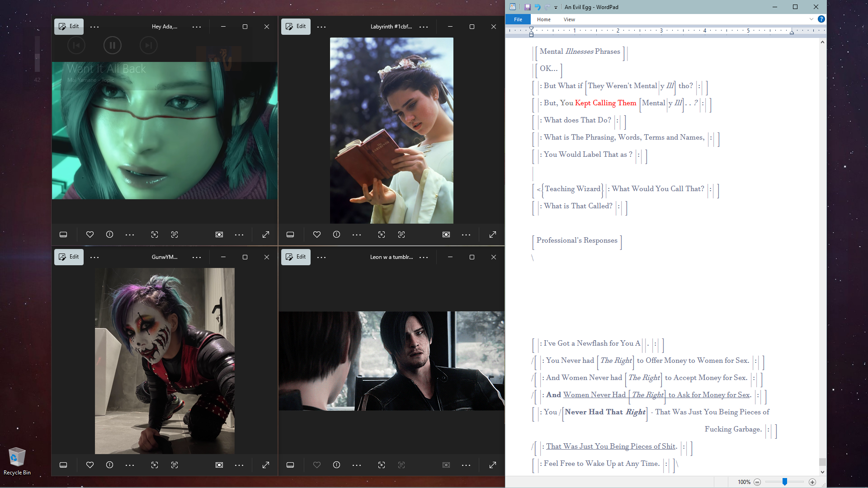The width and height of the screenshot is (868, 488).
Task: Click the visual search icon in the Labyrinth window
Action: (x=382, y=235)
